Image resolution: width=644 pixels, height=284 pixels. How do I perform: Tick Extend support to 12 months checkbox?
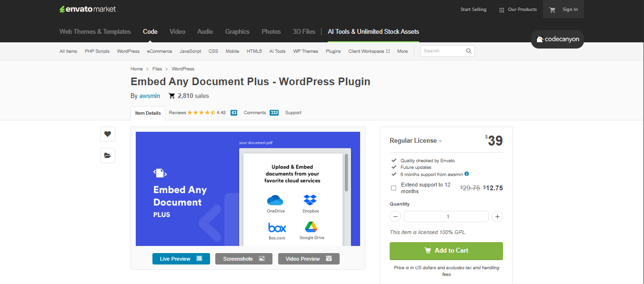pyautogui.click(x=393, y=188)
